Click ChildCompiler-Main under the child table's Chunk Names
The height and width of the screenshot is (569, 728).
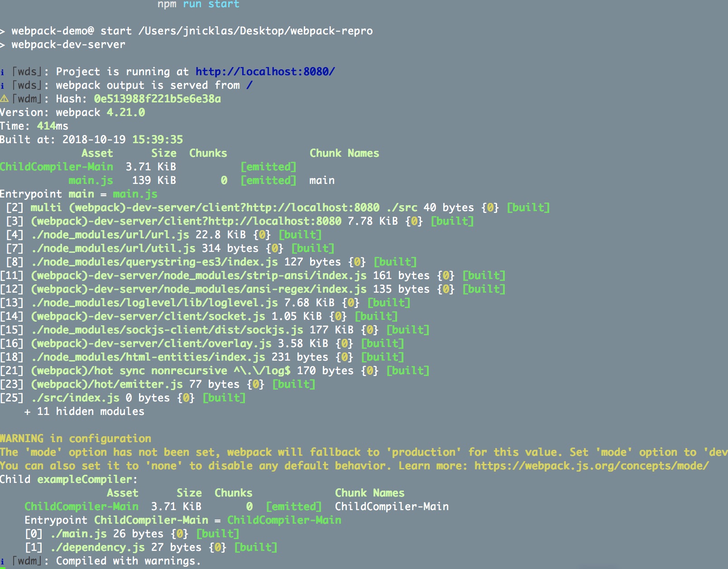pyautogui.click(x=392, y=506)
